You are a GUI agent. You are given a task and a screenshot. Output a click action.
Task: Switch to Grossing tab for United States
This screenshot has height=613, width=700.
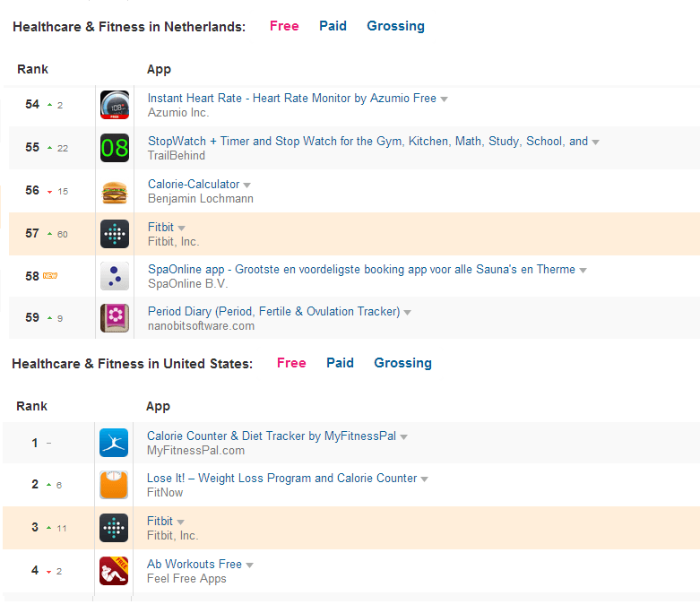click(402, 363)
